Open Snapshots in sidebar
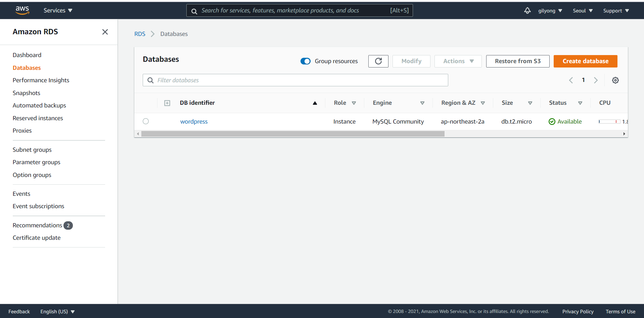 pyautogui.click(x=26, y=93)
